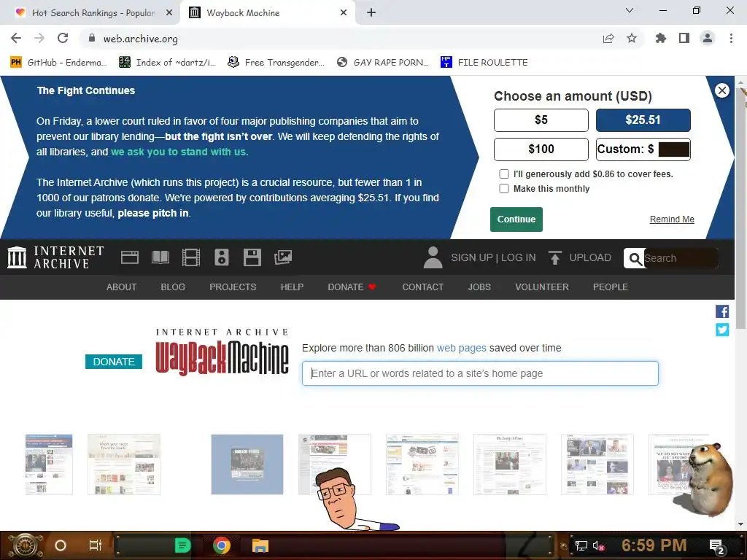Open the GitHub - Enderma... bookmark

(58, 63)
